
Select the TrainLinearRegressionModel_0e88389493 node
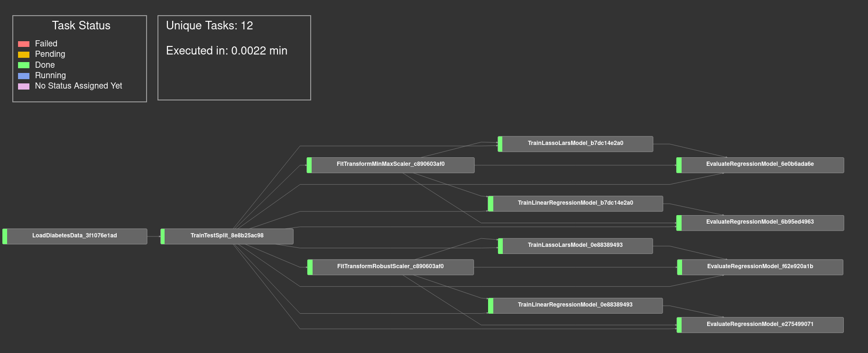pyautogui.click(x=575, y=305)
